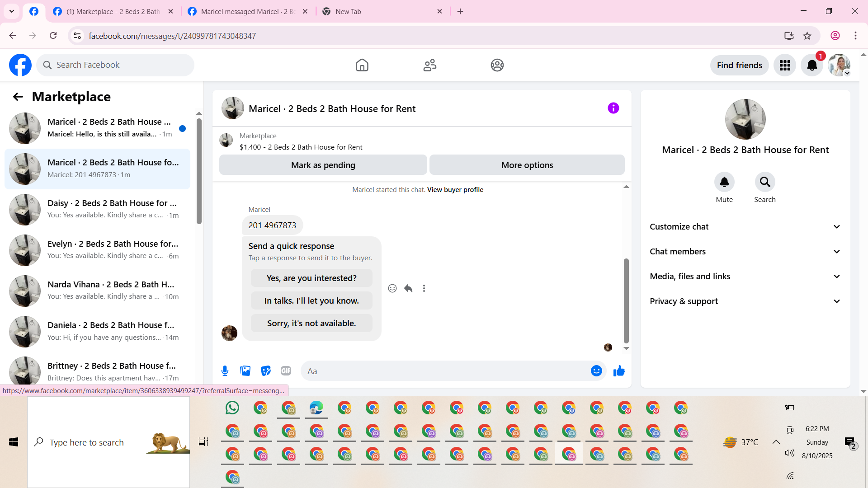Open the View buyer profile link
The height and width of the screenshot is (488, 868).
pos(455,190)
